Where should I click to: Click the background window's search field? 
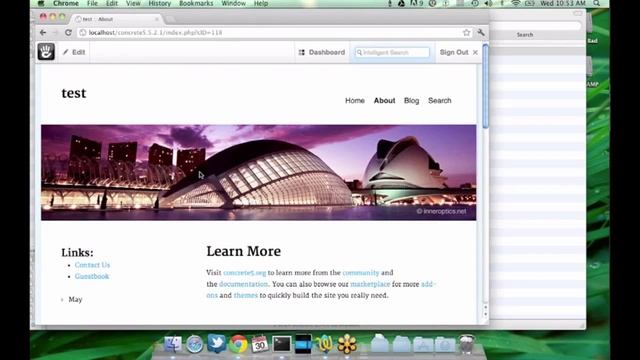point(535,25)
